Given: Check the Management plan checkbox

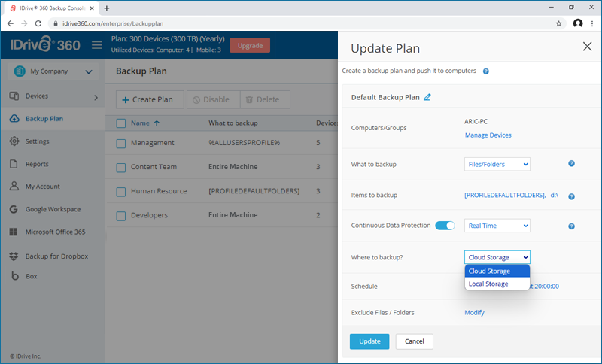Looking at the screenshot, I should (x=120, y=143).
